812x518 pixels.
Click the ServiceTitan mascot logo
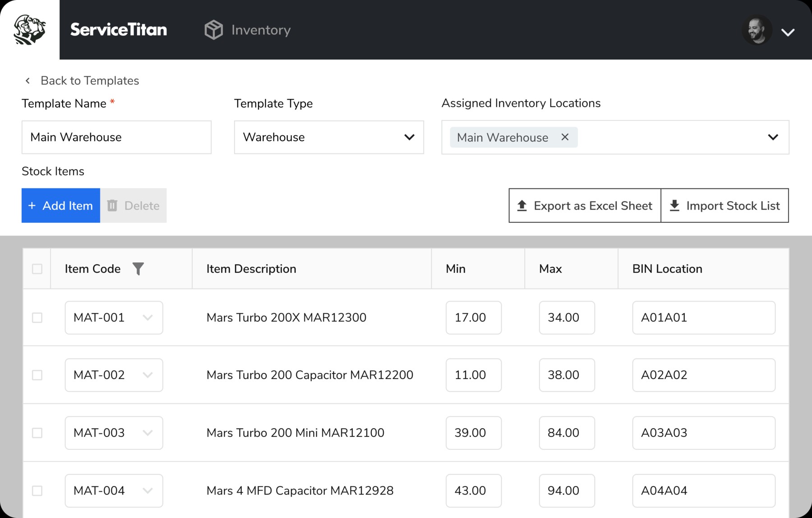point(30,30)
